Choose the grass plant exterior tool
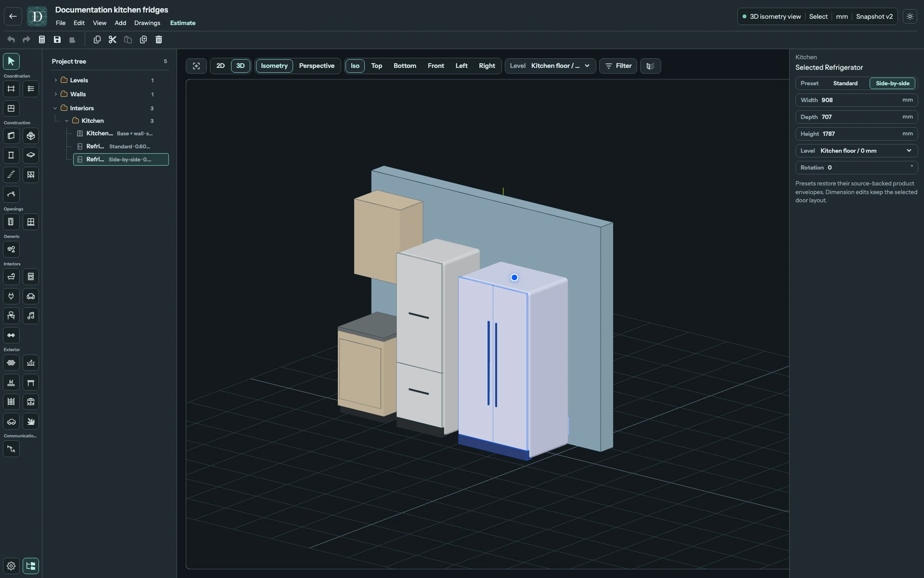The height and width of the screenshot is (578, 924). (31, 421)
